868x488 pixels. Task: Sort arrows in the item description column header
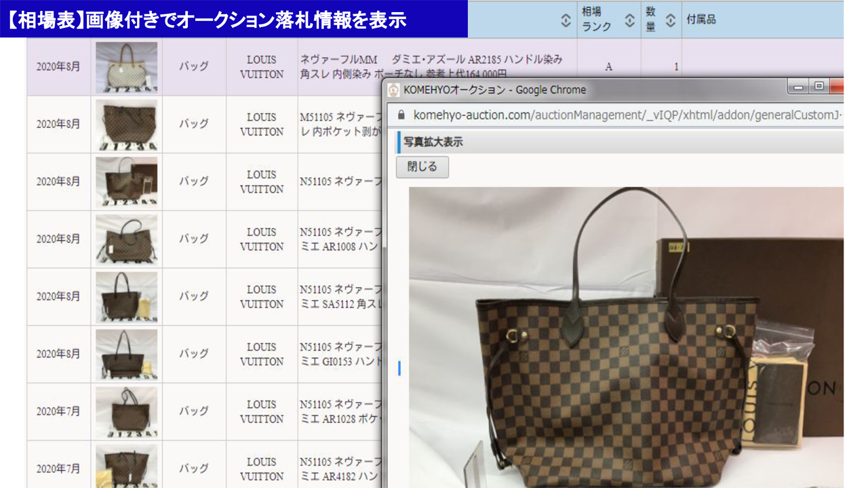[x=566, y=20]
